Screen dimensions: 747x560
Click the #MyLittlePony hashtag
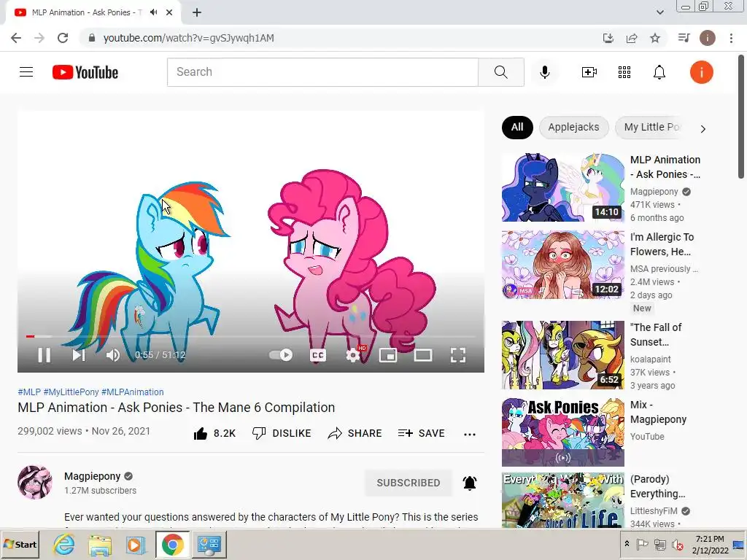coord(71,392)
